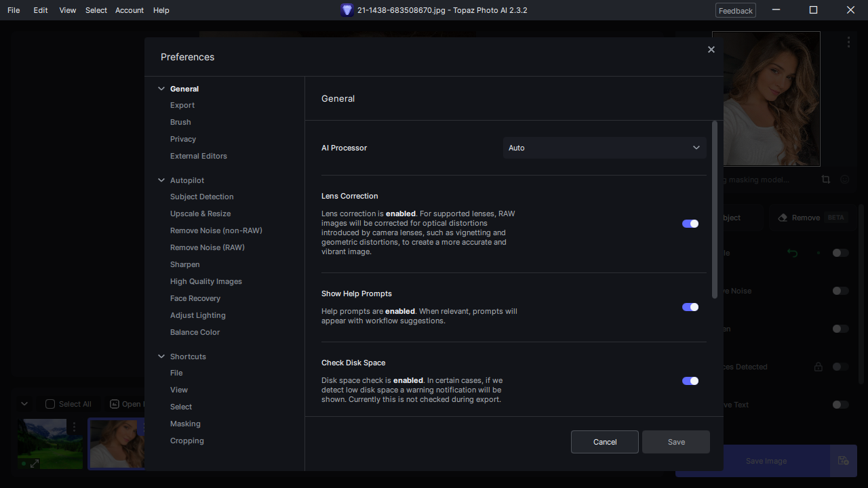Click the green undo arrow icon

pyautogui.click(x=792, y=253)
